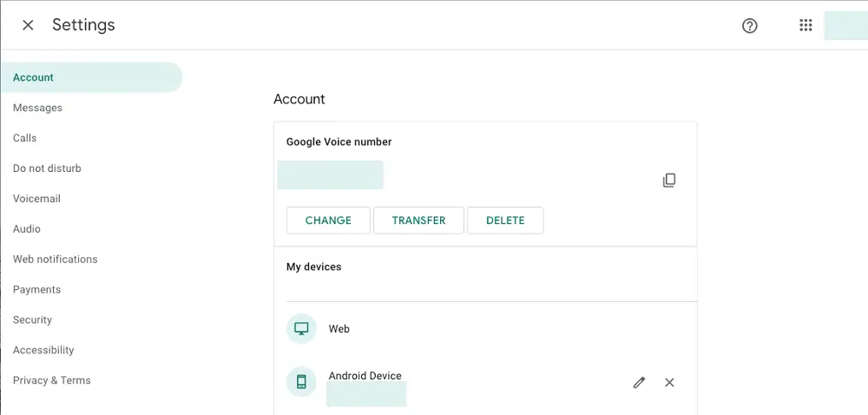Select the Account settings section
The image size is (868, 415).
coord(91,77)
